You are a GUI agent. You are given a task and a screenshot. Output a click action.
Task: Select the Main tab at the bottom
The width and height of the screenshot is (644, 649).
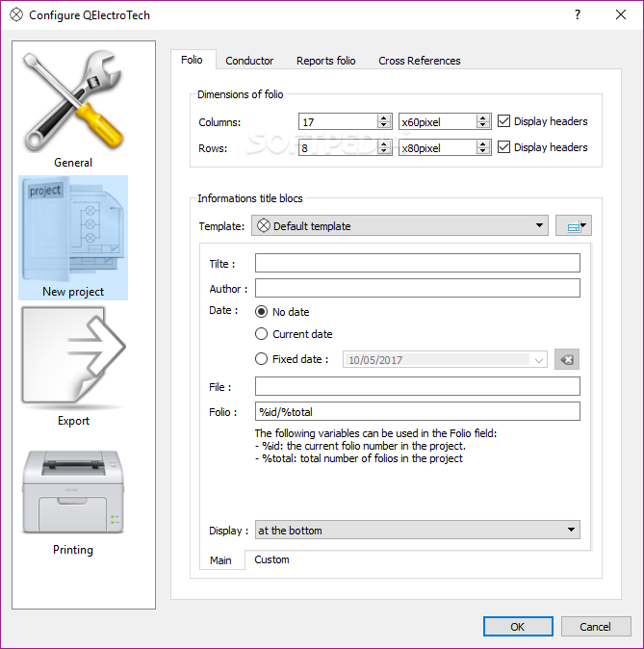220,560
